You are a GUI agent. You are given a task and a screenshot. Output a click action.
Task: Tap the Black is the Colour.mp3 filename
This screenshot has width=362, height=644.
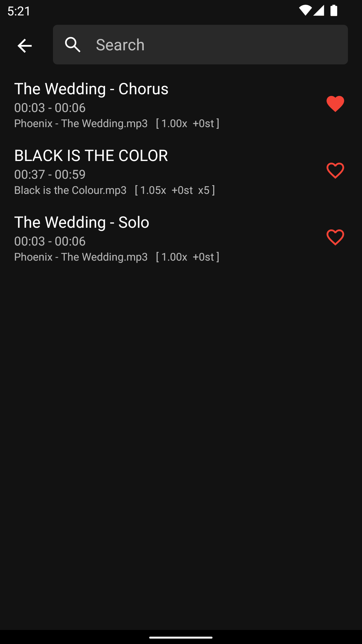click(70, 190)
